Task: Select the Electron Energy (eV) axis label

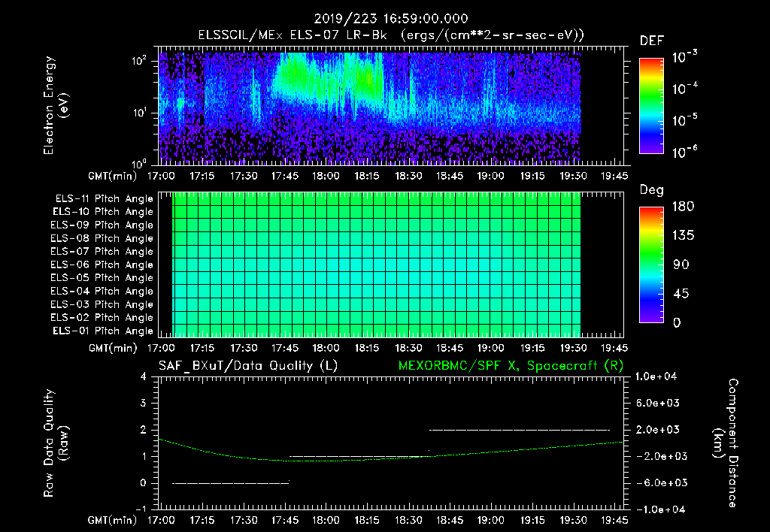Action: tap(56, 105)
